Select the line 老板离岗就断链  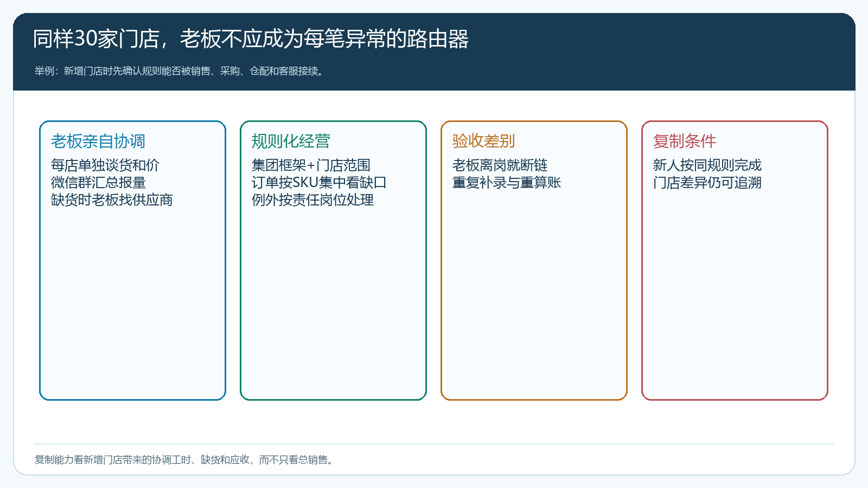point(500,165)
